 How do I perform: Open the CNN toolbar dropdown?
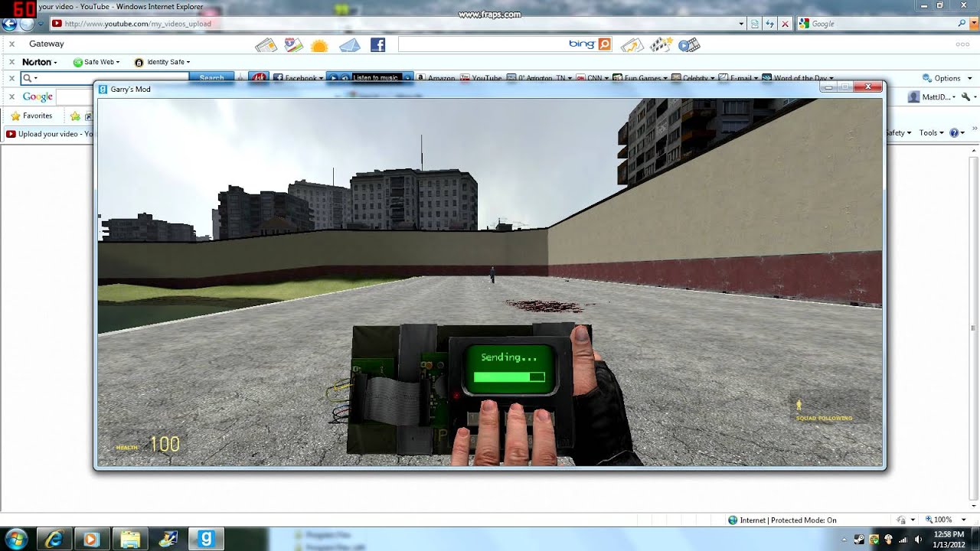point(592,77)
